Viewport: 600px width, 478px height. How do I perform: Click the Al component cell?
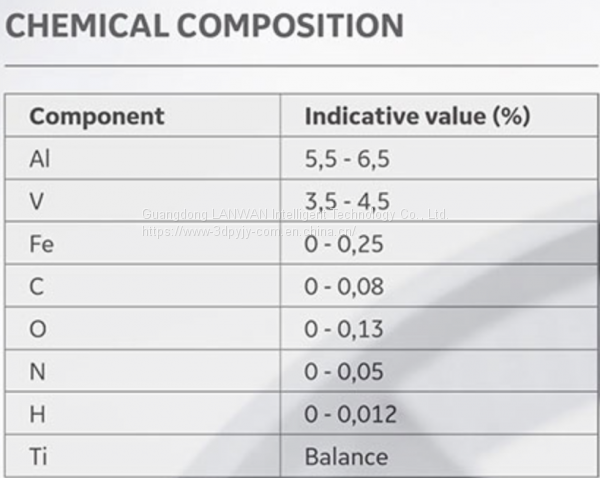[40, 158]
